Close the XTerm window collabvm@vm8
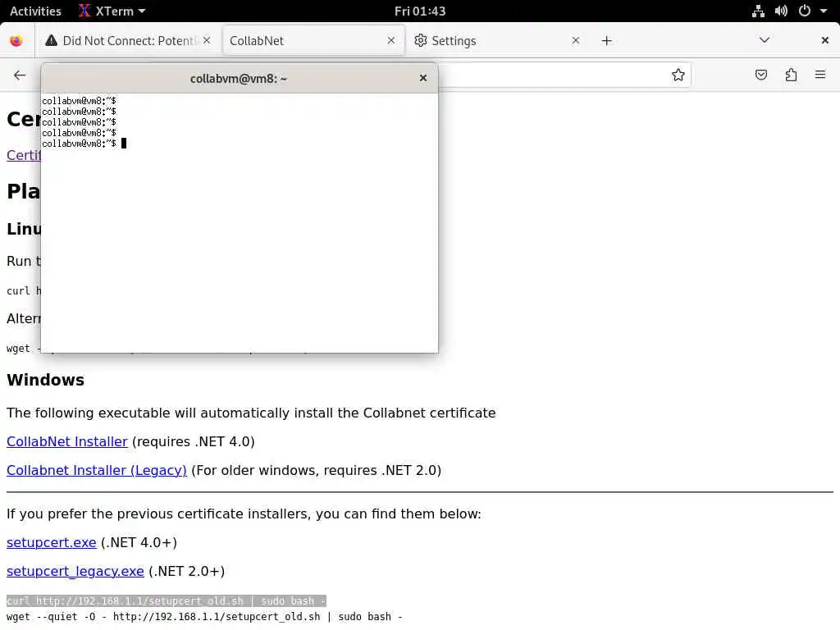 [x=423, y=78]
